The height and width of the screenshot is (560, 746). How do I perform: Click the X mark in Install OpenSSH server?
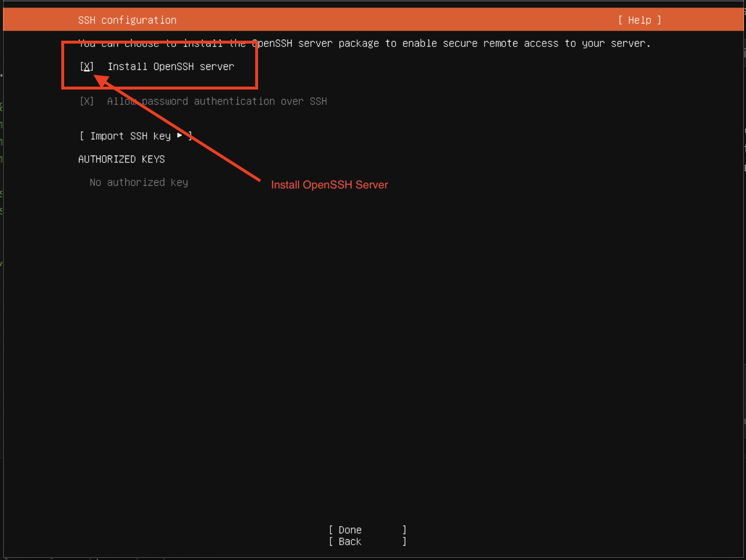click(87, 67)
